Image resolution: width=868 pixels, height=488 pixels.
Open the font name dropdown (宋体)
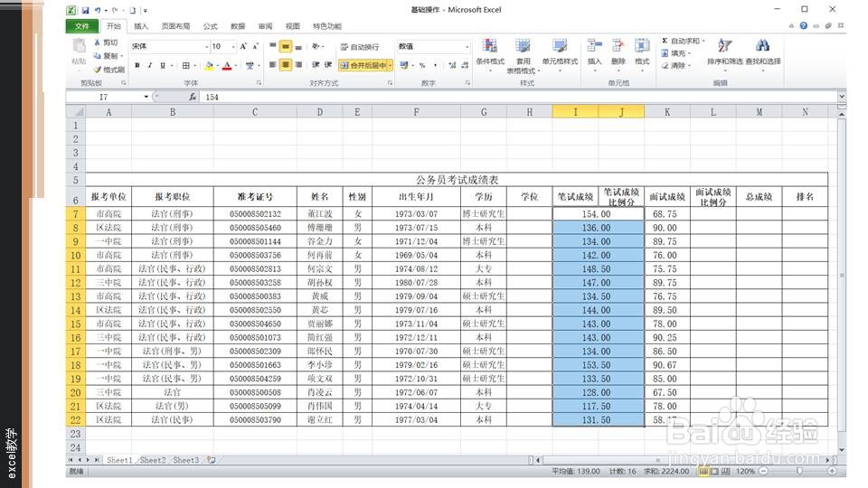click(x=206, y=46)
